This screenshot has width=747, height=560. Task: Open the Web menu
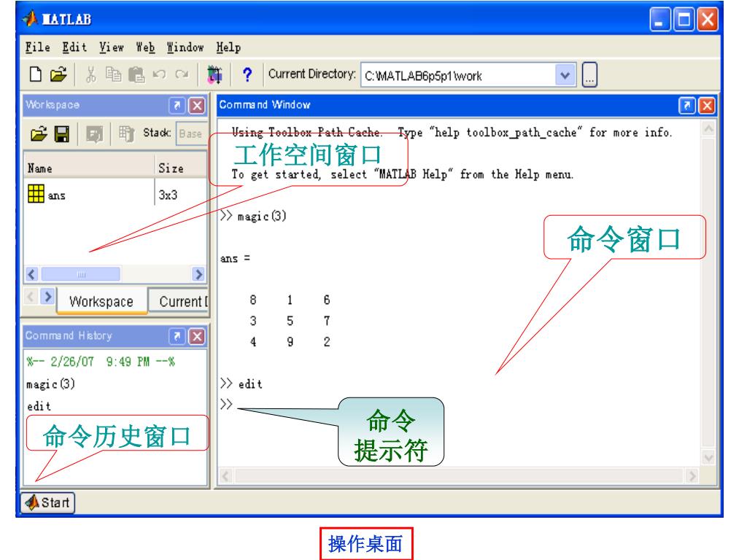145,47
